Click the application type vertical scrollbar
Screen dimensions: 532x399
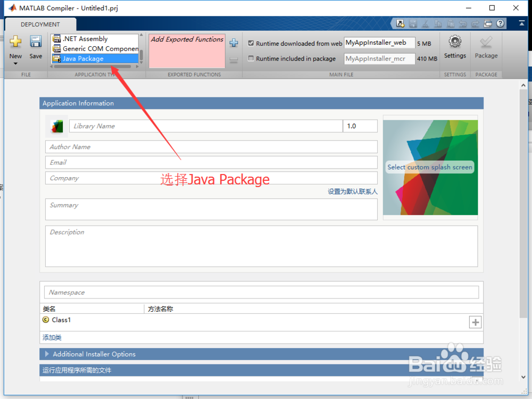pyautogui.click(x=142, y=54)
